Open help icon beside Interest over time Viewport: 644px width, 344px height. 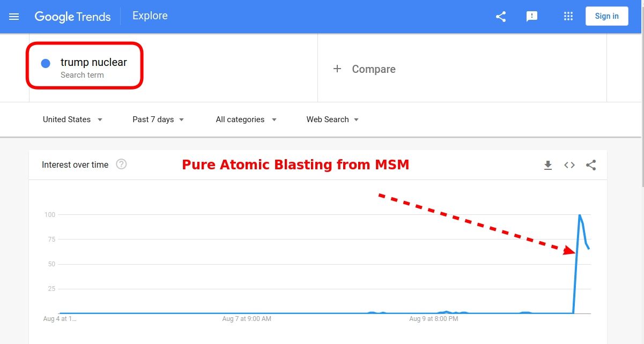tap(122, 164)
